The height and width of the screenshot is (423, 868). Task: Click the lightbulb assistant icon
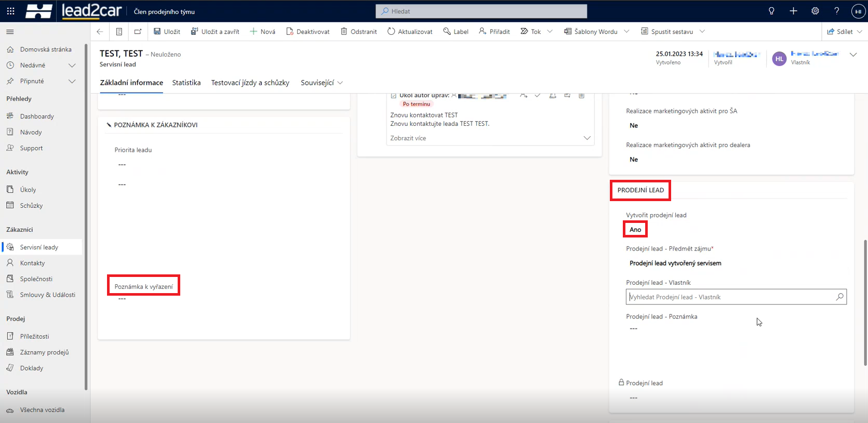coord(771,11)
